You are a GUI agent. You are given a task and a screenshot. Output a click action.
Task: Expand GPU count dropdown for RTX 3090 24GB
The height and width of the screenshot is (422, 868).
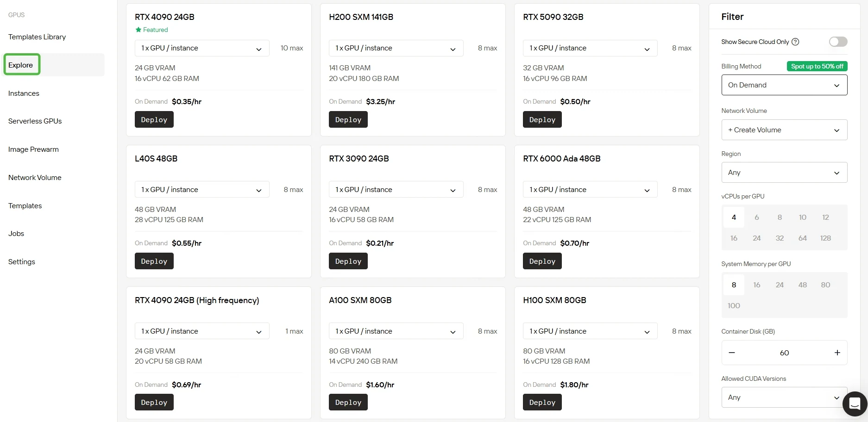click(x=396, y=190)
